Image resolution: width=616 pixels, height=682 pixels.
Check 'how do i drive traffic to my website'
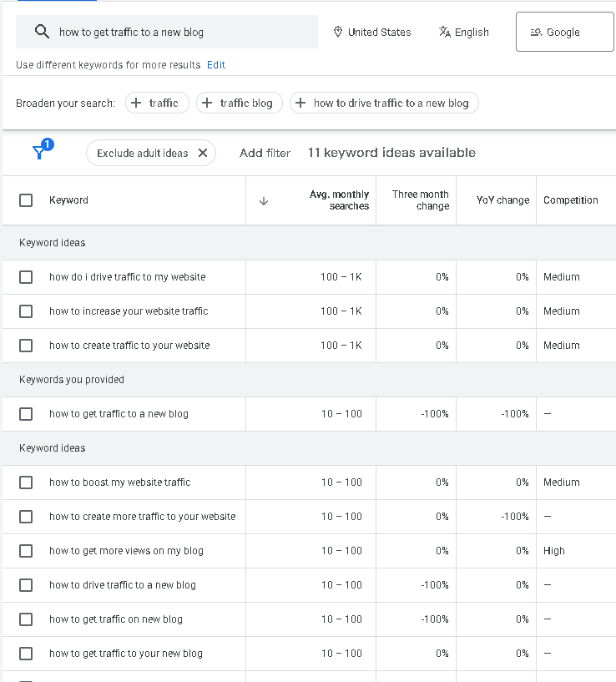tap(26, 277)
